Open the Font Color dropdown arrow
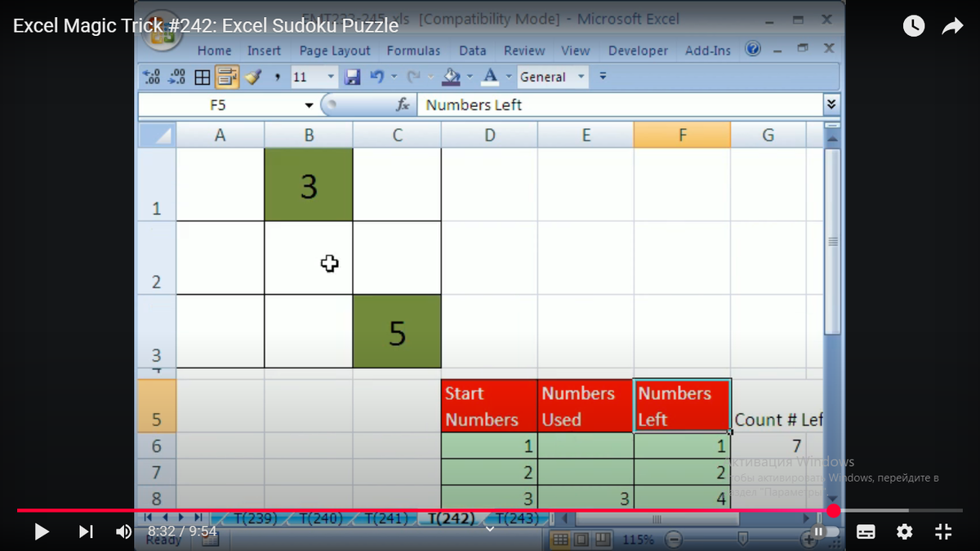Viewport: 980px width, 551px height. tap(509, 77)
